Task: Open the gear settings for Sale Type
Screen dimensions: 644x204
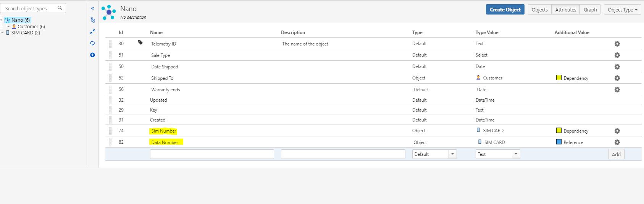Action: (x=617, y=55)
